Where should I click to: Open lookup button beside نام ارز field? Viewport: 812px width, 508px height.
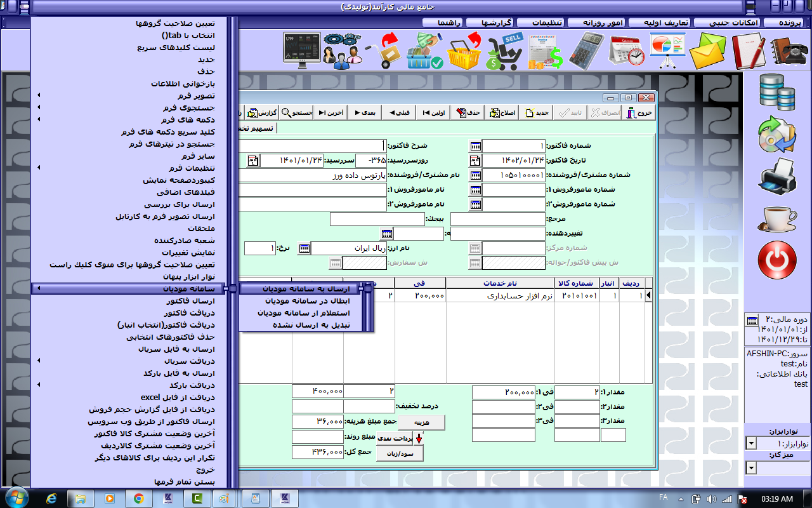coord(304,248)
